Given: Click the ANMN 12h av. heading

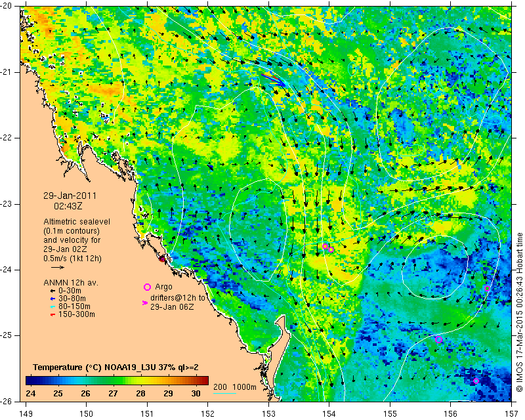Looking at the screenshot, I should click(71, 283).
